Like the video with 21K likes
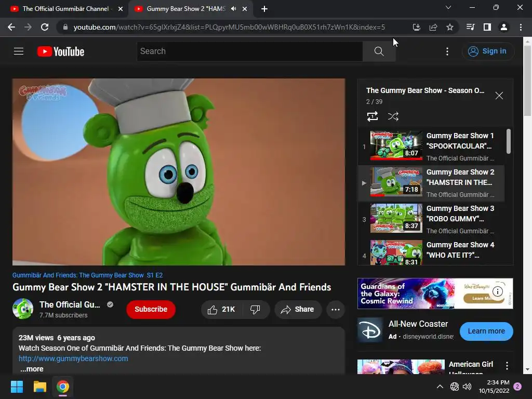This screenshot has width=532, height=399. click(222, 310)
